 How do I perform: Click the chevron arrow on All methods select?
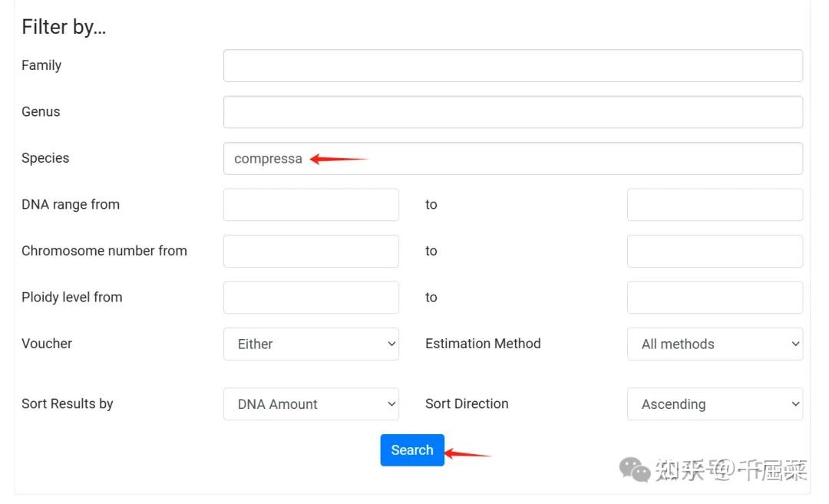(795, 344)
